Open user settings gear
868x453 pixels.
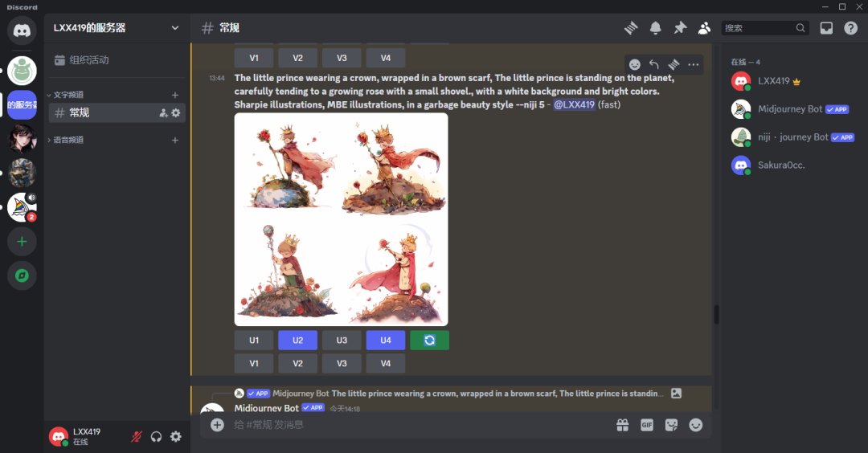click(x=176, y=436)
